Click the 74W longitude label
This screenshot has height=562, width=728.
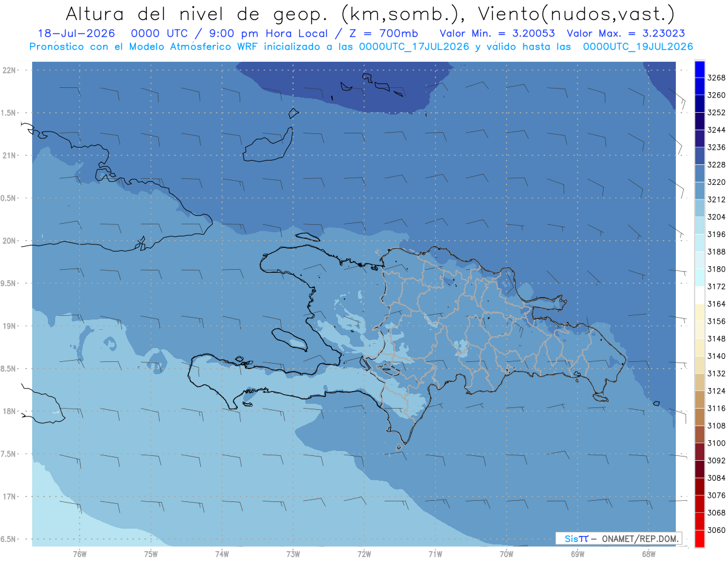tap(221, 554)
